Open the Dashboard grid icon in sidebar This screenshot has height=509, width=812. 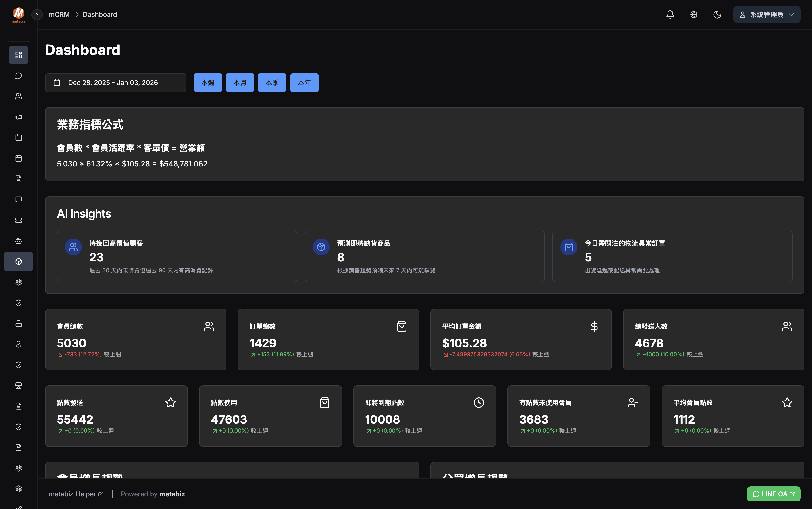(x=19, y=54)
